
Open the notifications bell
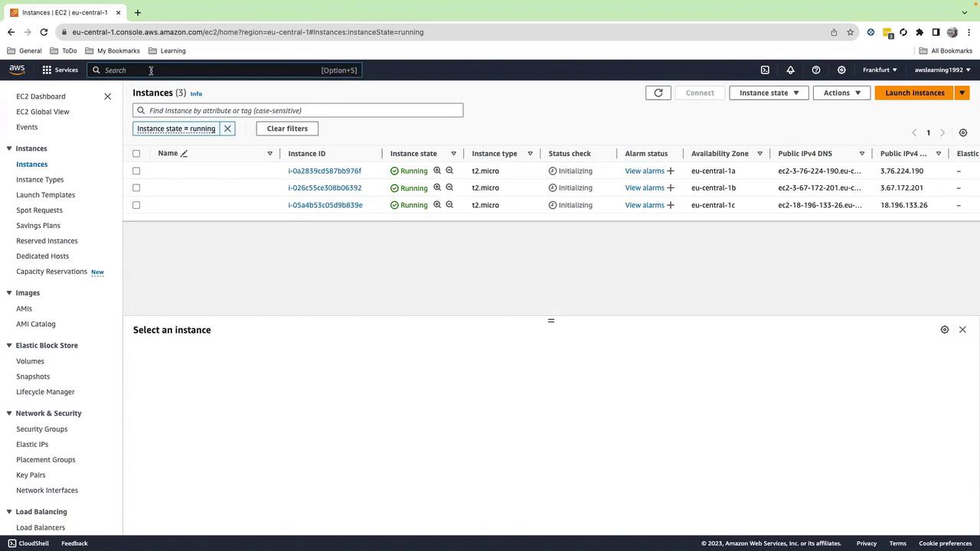(790, 70)
